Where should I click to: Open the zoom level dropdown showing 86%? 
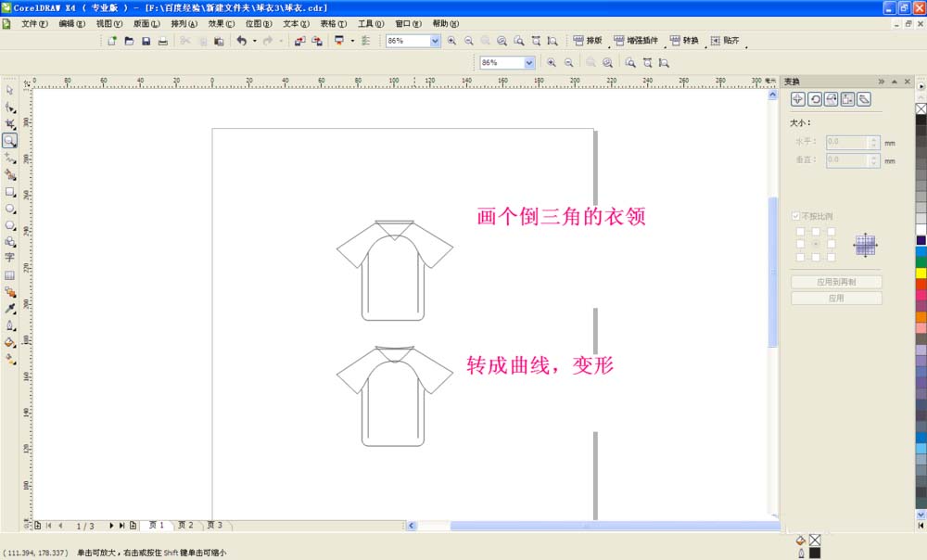tap(436, 40)
